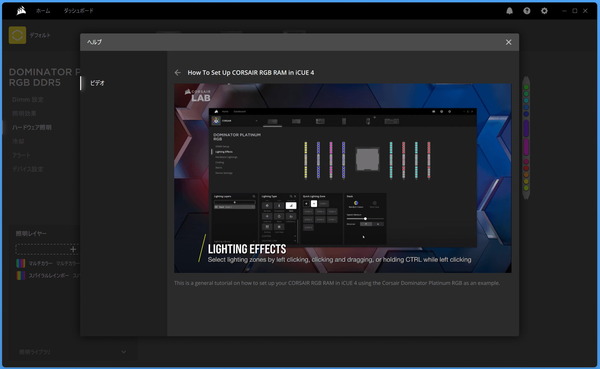Select the マルチカラー lighting layer swatch

pyautogui.click(x=21, y=263)
